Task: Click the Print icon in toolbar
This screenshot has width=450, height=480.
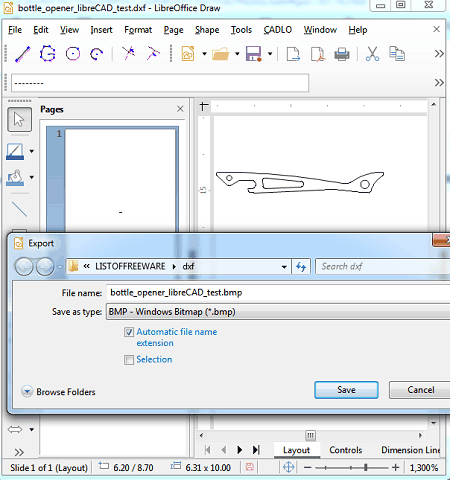Action: (x=342, y=54)
